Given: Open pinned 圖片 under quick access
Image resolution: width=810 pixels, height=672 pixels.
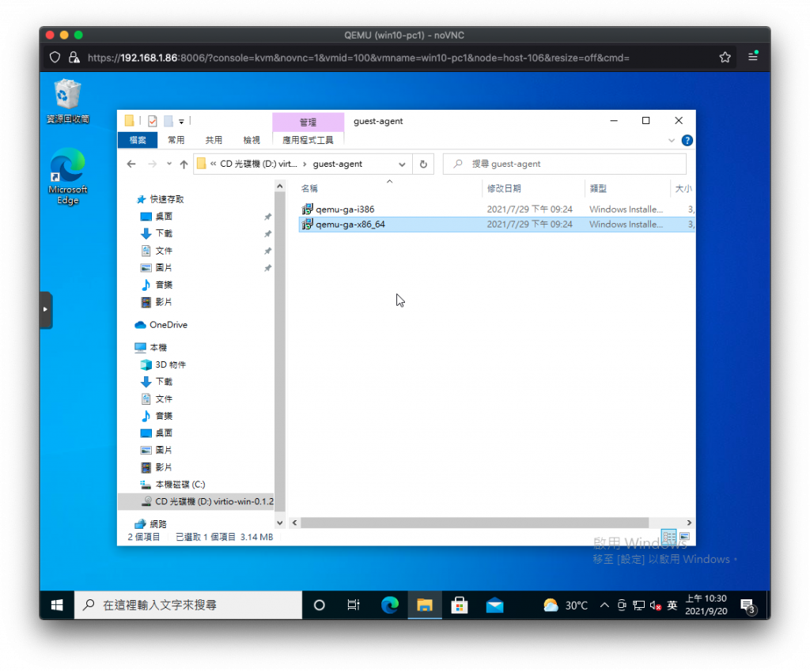Looking at the screenshot, I should pos(163,268).
